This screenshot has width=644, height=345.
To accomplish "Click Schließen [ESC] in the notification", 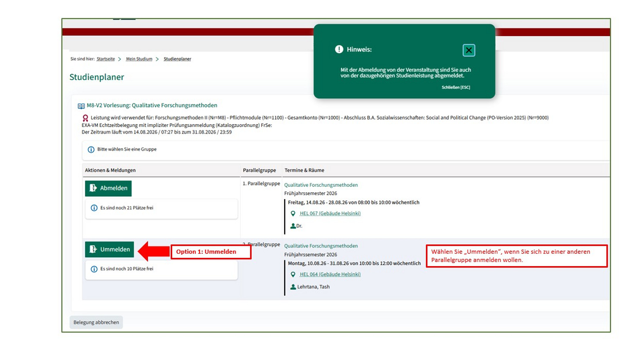I will [456, 87].
